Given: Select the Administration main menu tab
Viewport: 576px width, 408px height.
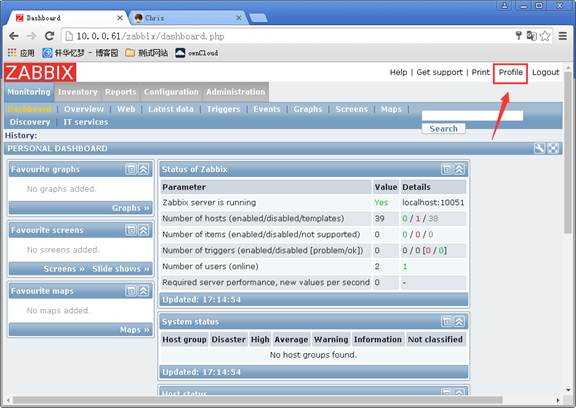Looking at the screenshot, I should pyautogui.click(x=235, y=92).
